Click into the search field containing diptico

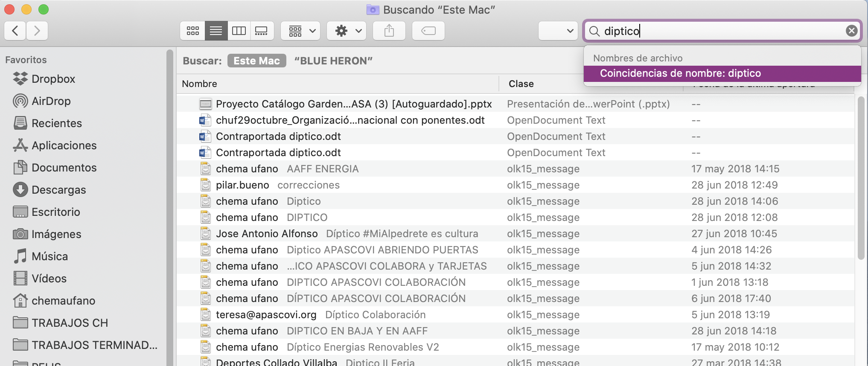pyautogui.click(x=723, y=31)
